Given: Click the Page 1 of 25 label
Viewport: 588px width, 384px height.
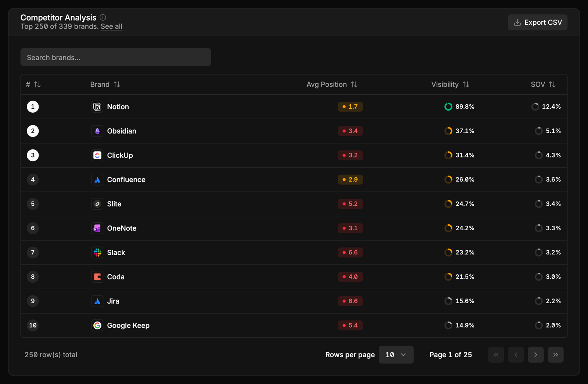Looking at the screenshot, I should [451, 355].
